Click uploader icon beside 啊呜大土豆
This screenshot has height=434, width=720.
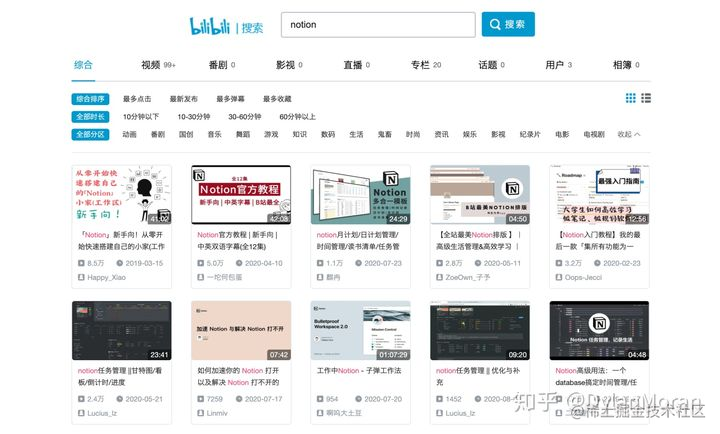pos(320,413)
